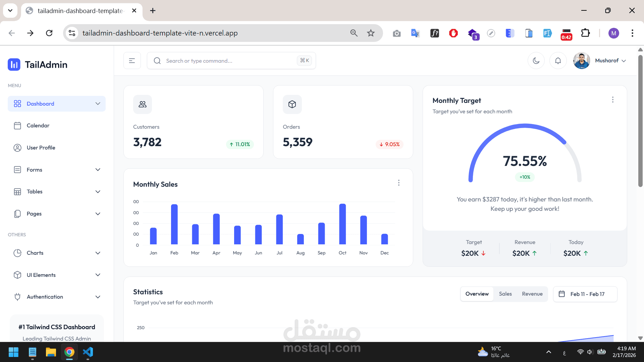Screen dimensions: 644x362
Task: Open the User Profile sidebar item
Action: tap(41, 147)
